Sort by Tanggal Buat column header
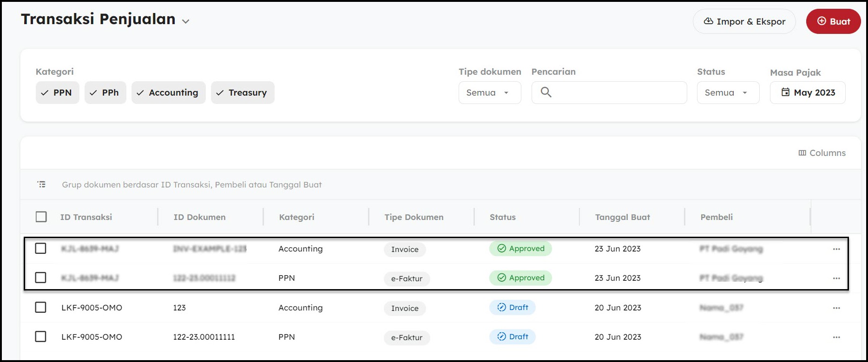 point(622,217)
